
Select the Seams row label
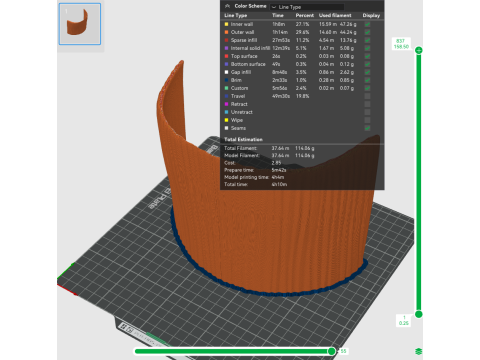pyautogui.click(x=238, y=128)
